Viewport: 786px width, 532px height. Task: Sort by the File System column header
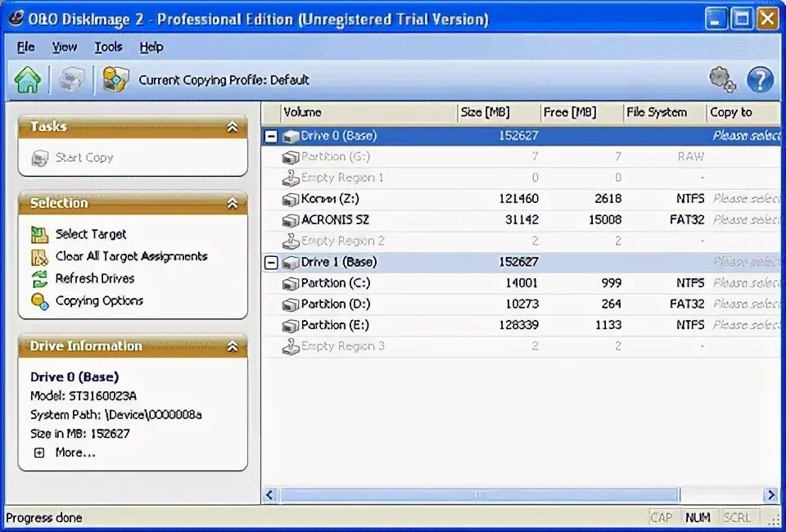tap(664, 112)
